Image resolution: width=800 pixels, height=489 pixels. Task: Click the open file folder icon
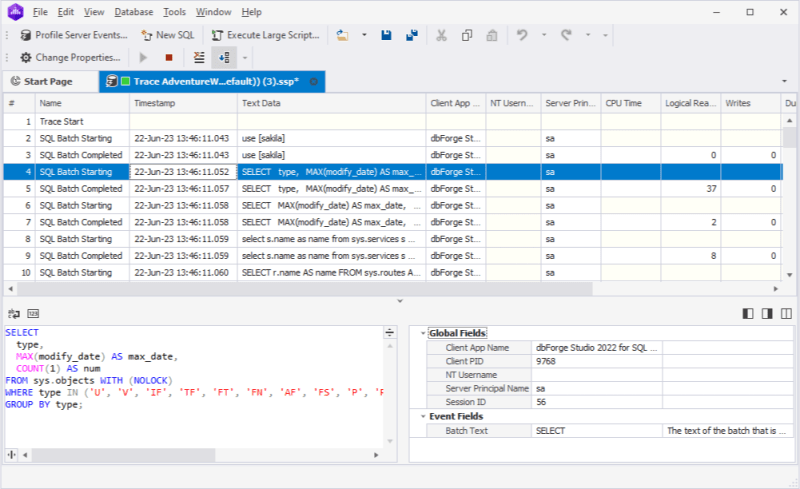[342, 35]
